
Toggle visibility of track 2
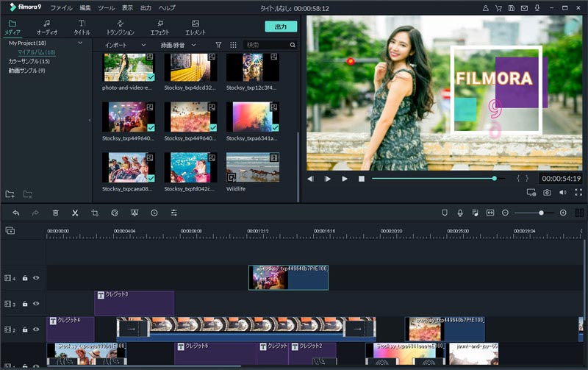[x=35, y=330]
